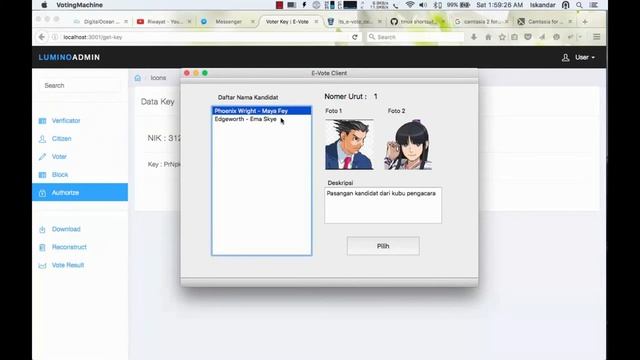
Task: Open a new browser tab
Action: pyautogui.click(x=585, y=22)
